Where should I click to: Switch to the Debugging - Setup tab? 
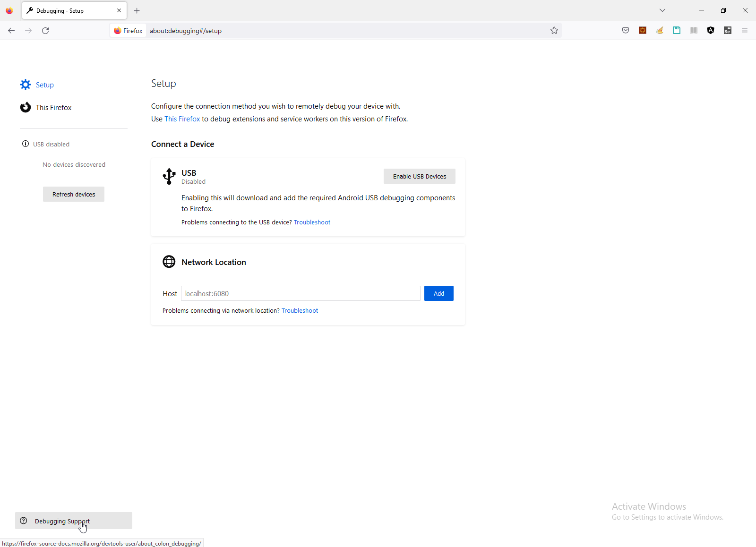click(71, 11)
